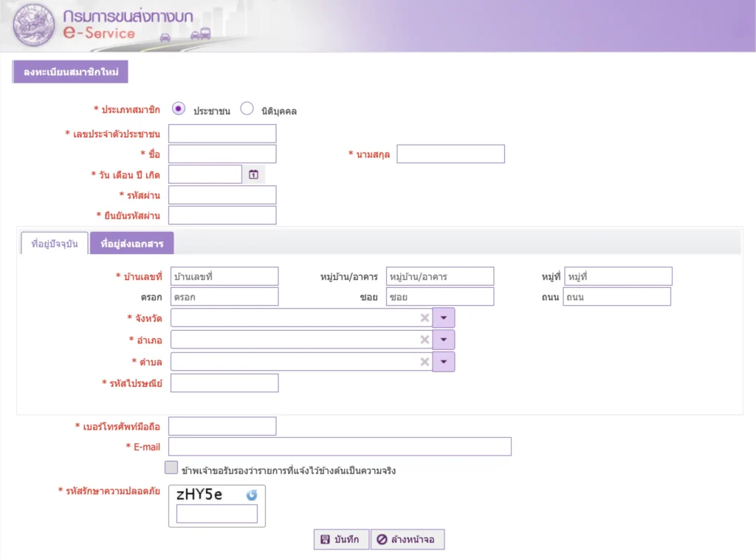Focus the ซอย lane field
The height and width of the screenshot is (559, 756).
440,297
